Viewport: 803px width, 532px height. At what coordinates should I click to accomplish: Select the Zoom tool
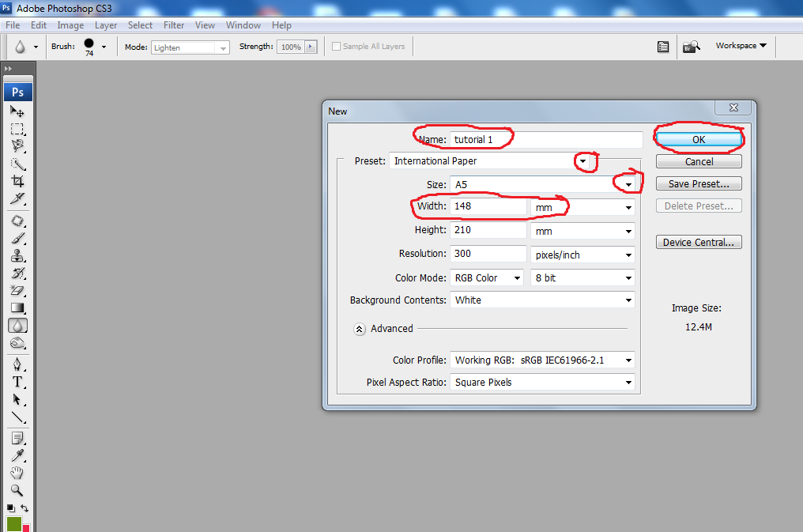coord(17,491)
